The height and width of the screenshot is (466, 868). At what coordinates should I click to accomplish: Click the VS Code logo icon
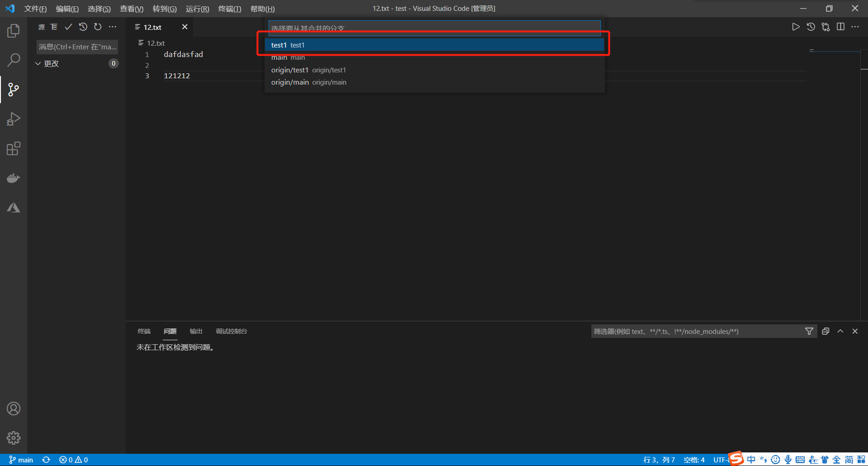click(x=10, y=9)
